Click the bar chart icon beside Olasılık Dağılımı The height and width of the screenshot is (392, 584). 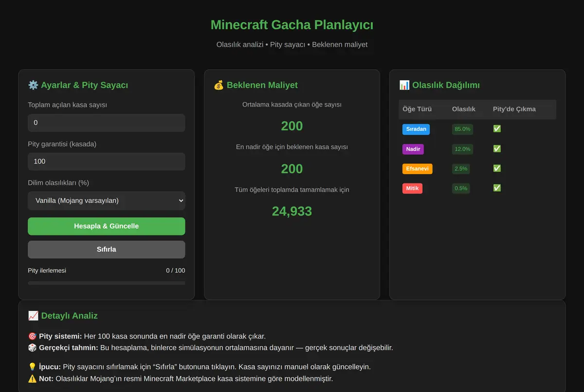point(404,85)
